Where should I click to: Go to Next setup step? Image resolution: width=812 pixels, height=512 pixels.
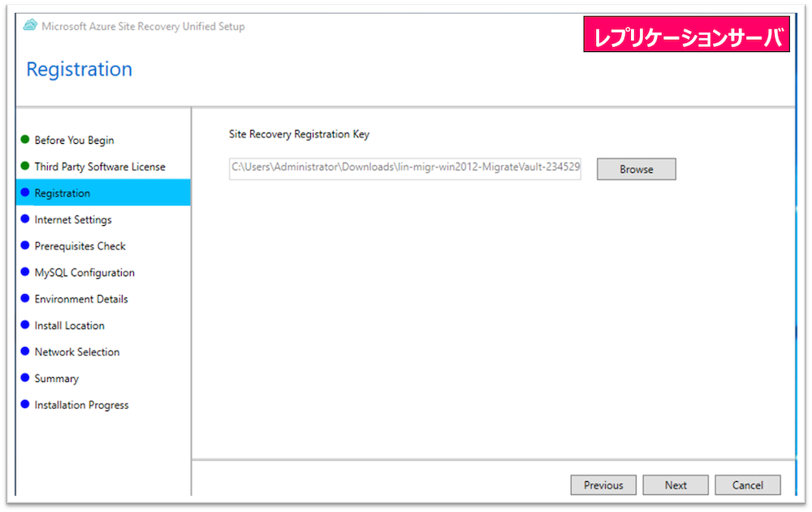click(x=676, y=485)
